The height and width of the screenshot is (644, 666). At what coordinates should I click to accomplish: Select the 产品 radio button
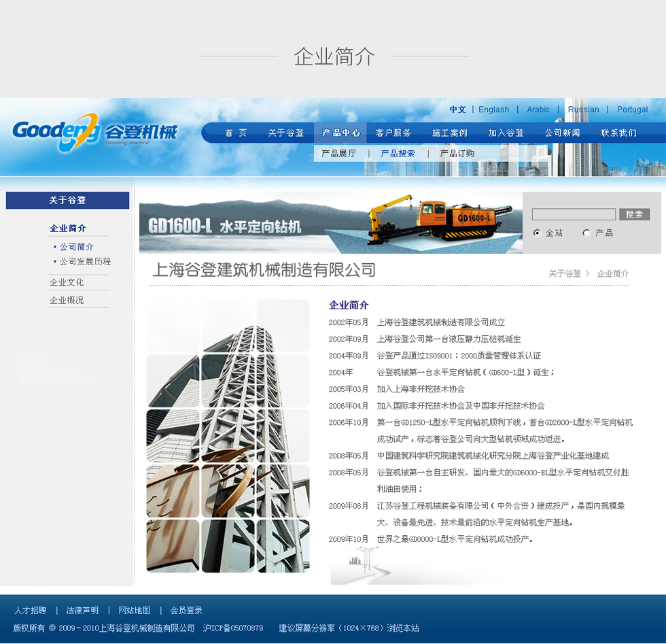pos(586,233)
